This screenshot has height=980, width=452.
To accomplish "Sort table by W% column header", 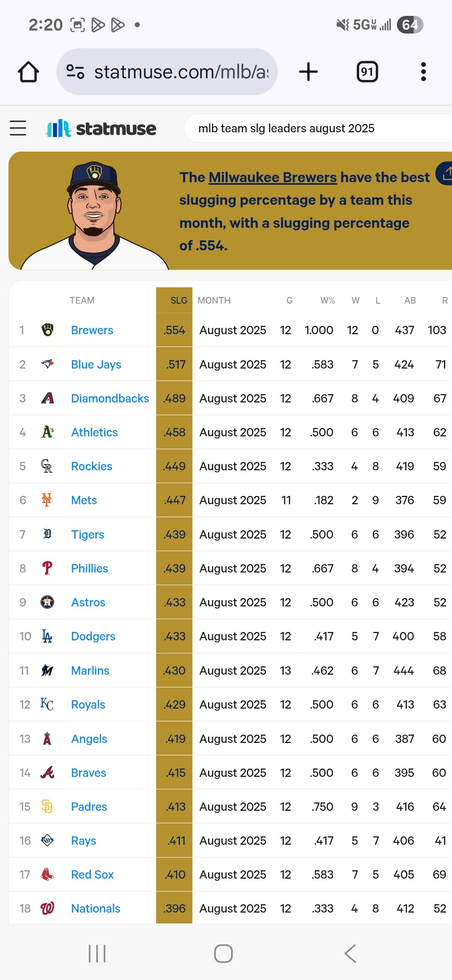I will click(x=328, y=300).
